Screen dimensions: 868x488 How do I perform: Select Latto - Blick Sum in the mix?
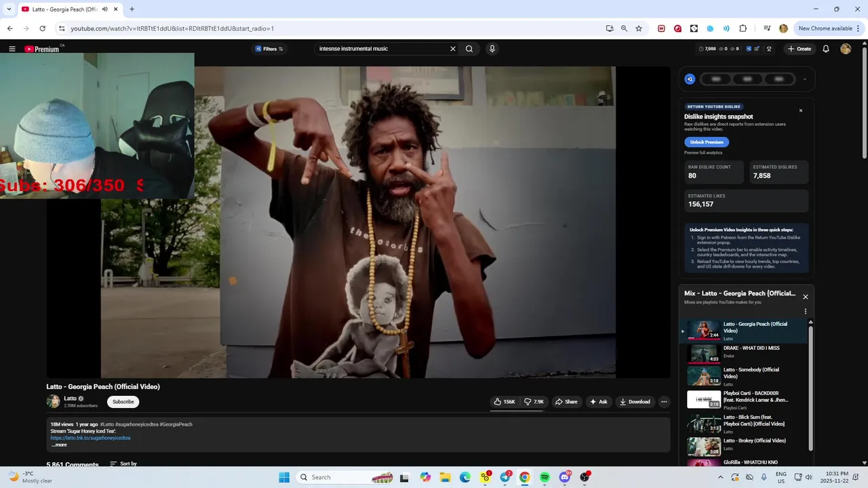click(x=744, y=424)
